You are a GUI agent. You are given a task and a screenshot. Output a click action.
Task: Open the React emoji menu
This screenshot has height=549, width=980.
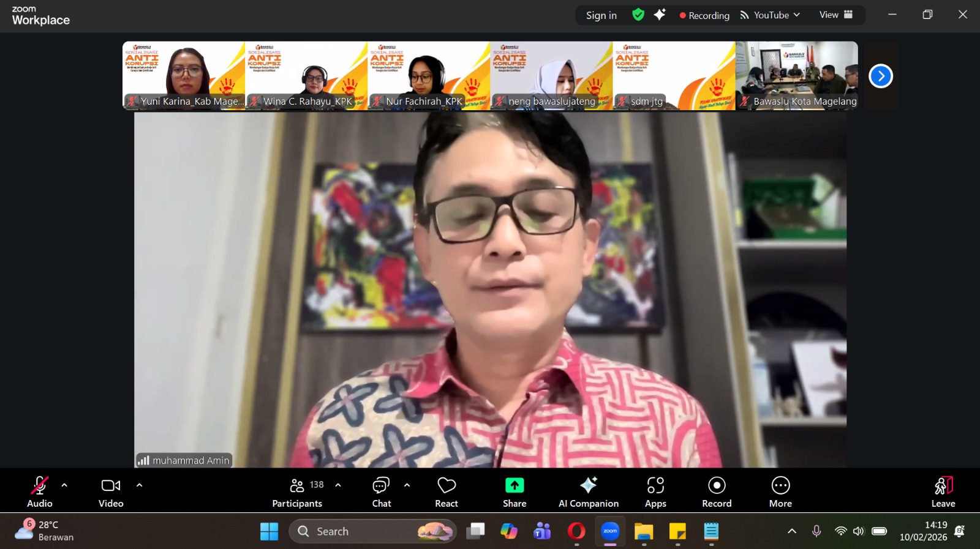tap(447, 491)
